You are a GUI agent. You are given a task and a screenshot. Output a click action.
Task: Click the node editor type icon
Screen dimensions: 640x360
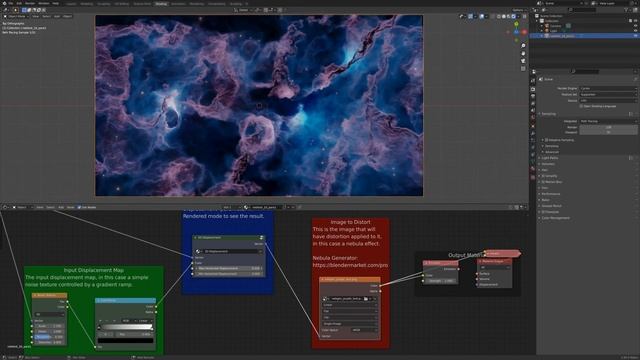pyautogui.click(x=5, y=207)
